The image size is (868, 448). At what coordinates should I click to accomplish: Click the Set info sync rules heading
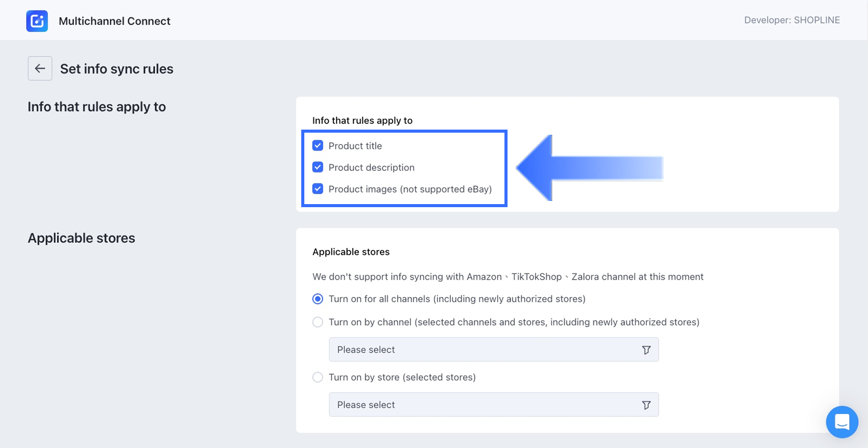coord(116,69)
